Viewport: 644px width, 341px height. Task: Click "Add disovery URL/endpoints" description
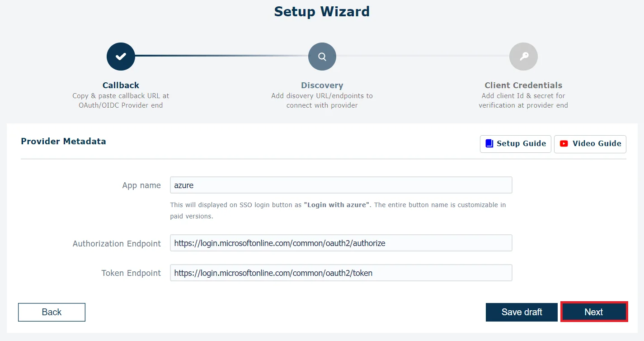tap(322, 100)
